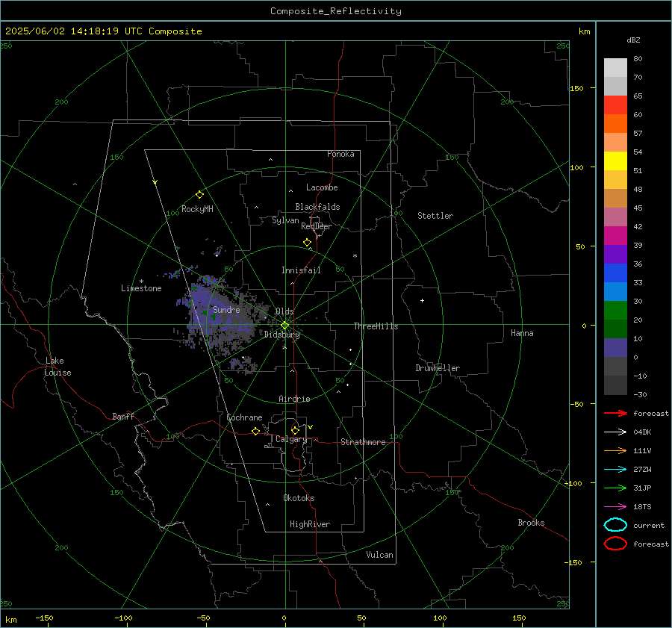Click the asterisk marker east of Innisfail

(355, 256)
